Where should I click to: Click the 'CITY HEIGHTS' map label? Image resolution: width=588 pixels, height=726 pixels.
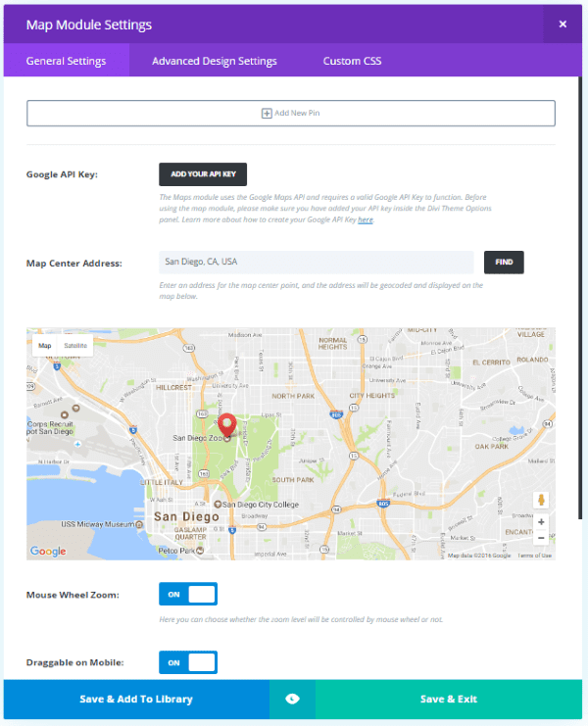(372, 396)
